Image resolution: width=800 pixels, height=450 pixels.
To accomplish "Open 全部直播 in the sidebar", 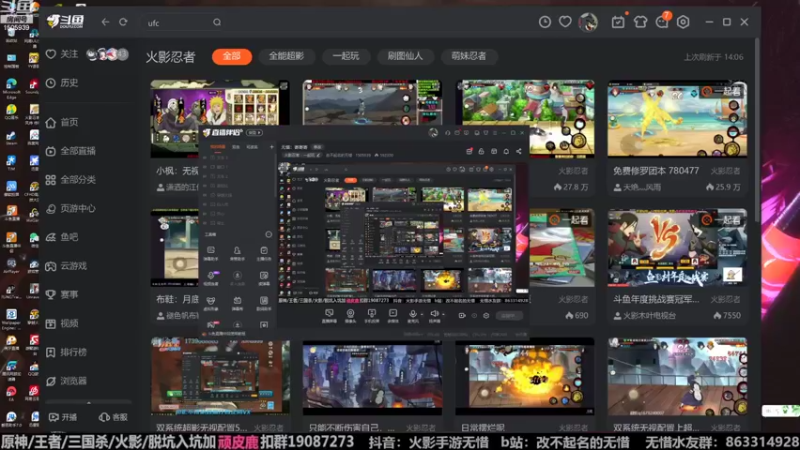I will 71,151.
